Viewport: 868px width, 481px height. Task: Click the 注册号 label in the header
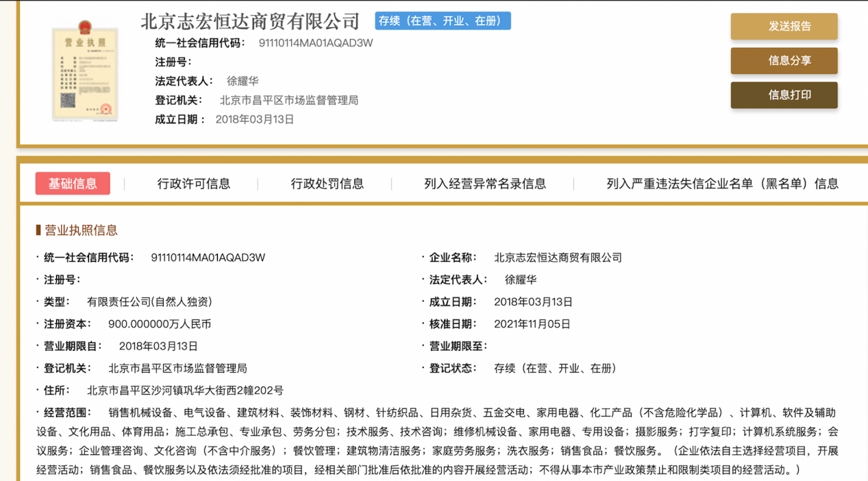[173, 62]
